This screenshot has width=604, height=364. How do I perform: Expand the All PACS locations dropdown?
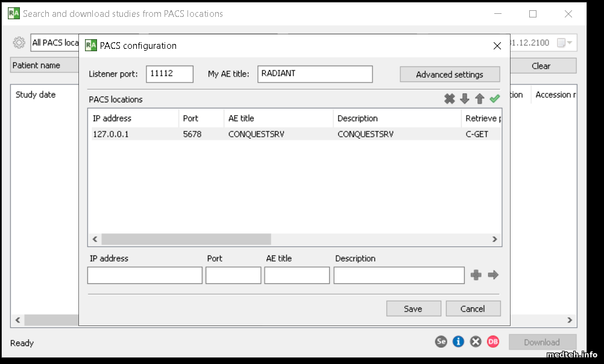(x=55, y=43)
